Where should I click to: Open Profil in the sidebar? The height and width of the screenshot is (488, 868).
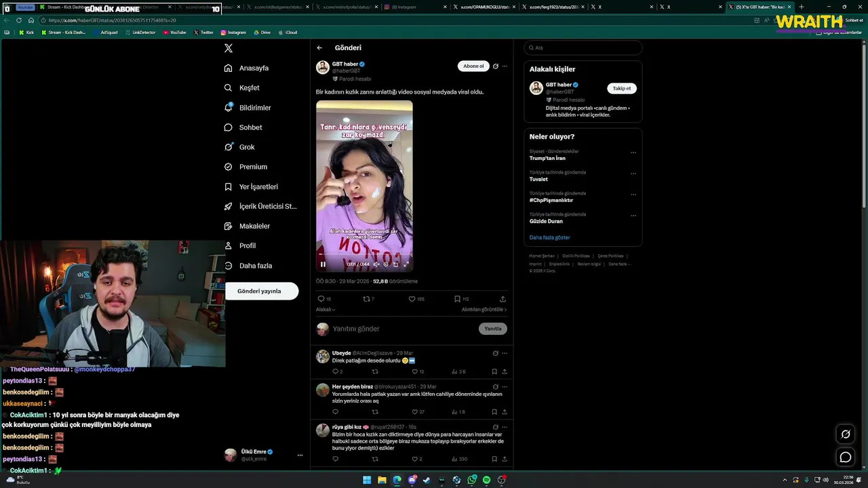(x=240, y=245)
